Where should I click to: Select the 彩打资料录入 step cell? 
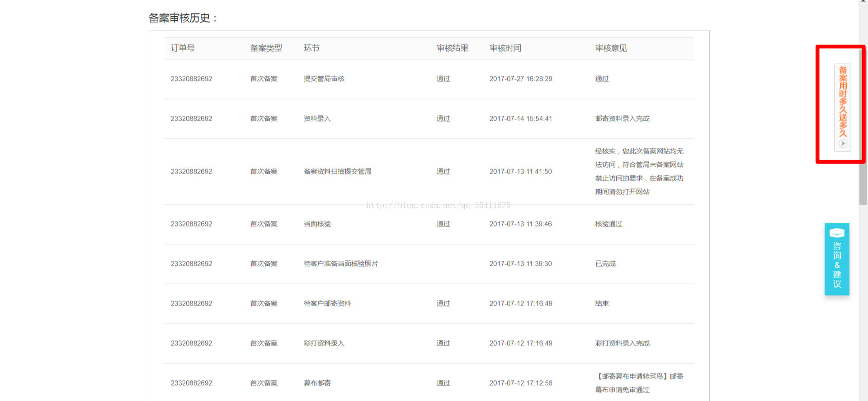[324, 343]
